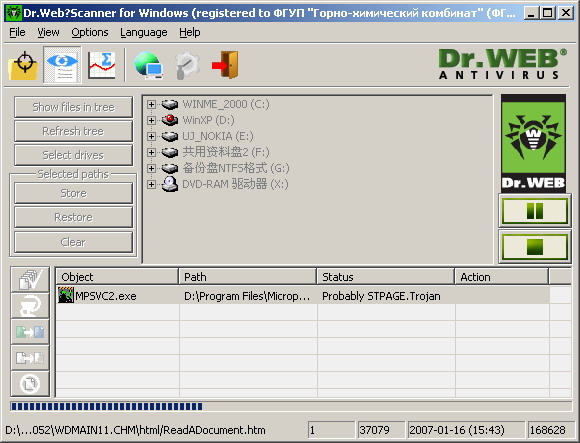The height and width of the screenshot is (443, 580).
Task: Click the title bar application icon
Action: 14,13
